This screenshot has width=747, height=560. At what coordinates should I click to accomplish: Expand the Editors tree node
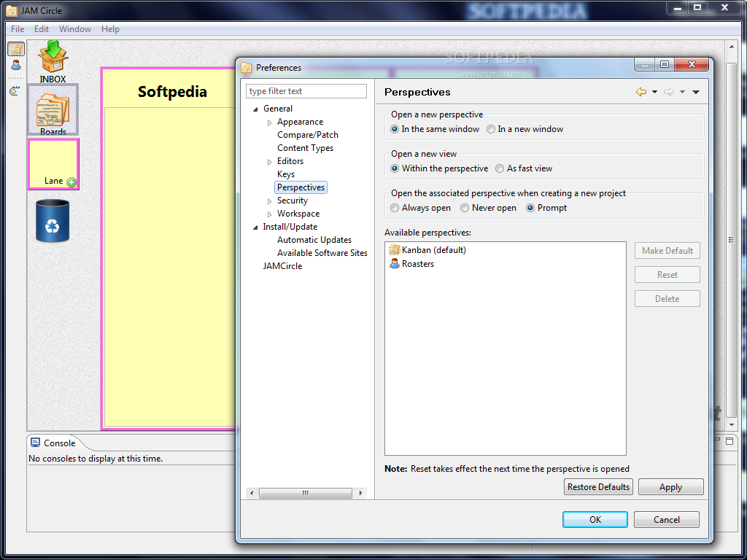pos(270,162)
